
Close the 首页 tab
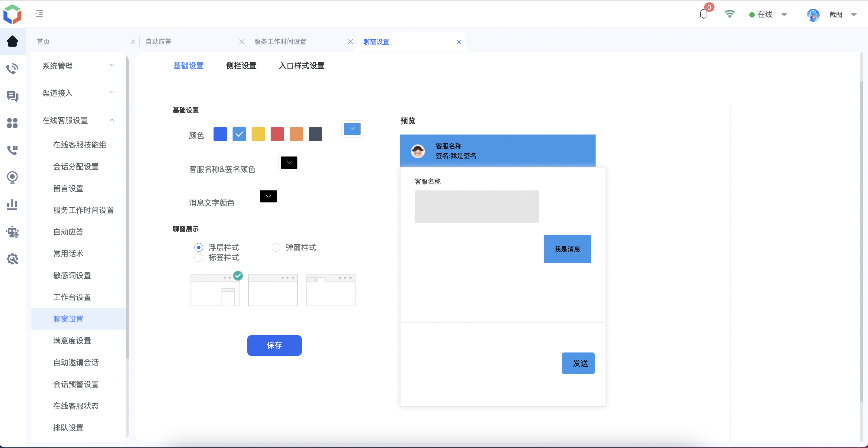click(133, 41)
